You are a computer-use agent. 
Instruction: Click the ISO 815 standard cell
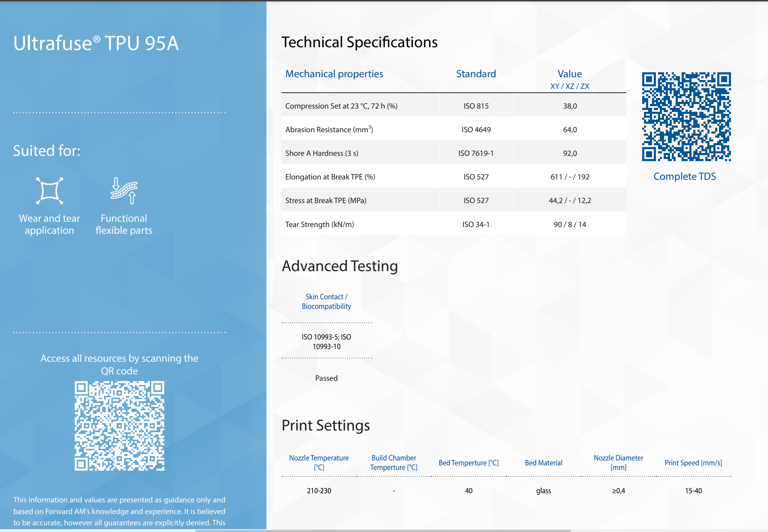476,106
